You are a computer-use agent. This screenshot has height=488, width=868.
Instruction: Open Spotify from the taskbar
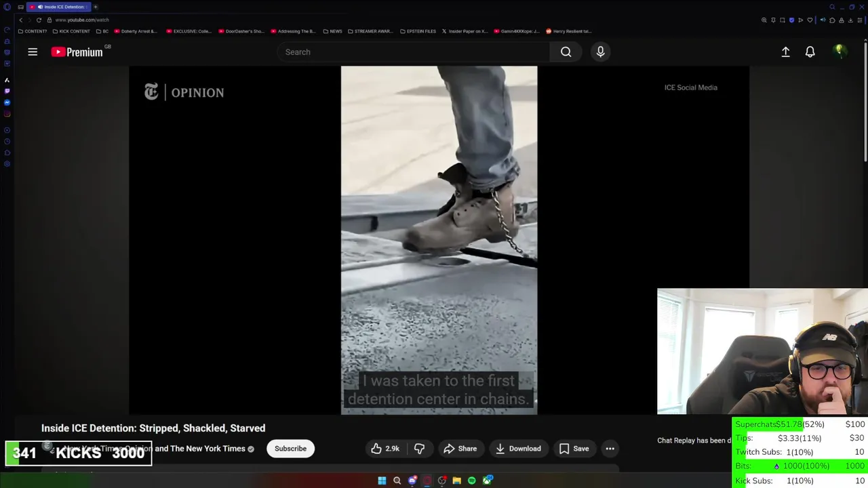(472, 481)
